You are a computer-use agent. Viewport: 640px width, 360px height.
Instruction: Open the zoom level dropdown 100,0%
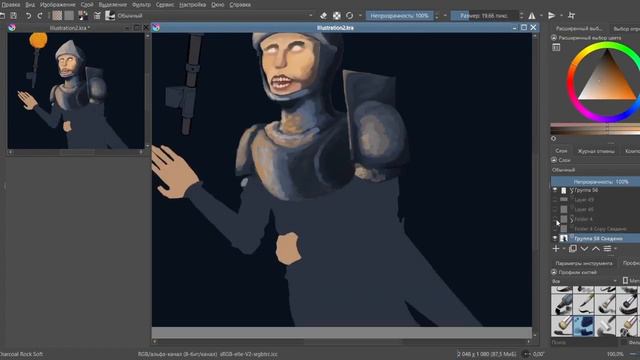616,354
